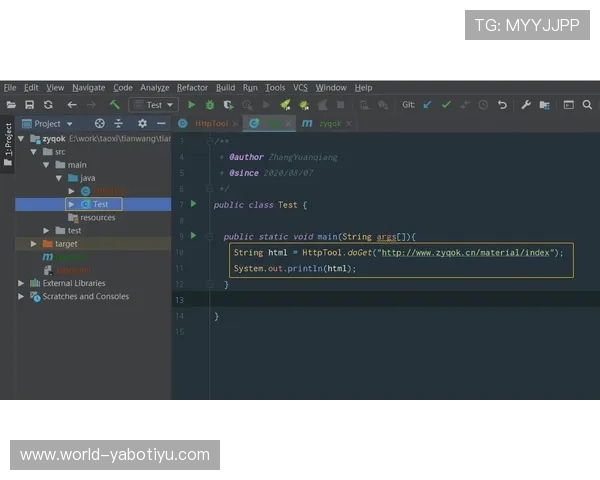Click the Save All toolbar icon

pos(30,104)
